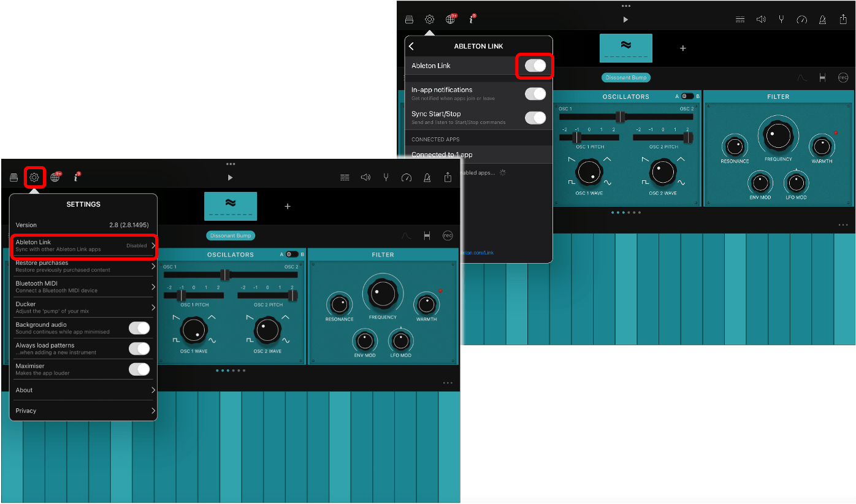Click OSC 1 PITCH slider handle, Settings screenshot
The height and width of the screenshot is (504, 856).
point(182,296)
